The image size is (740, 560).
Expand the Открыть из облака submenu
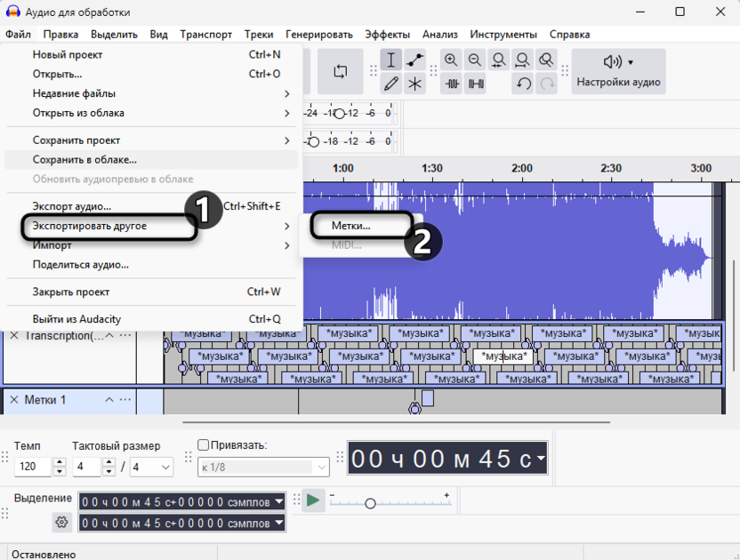(x=151, y=113)
